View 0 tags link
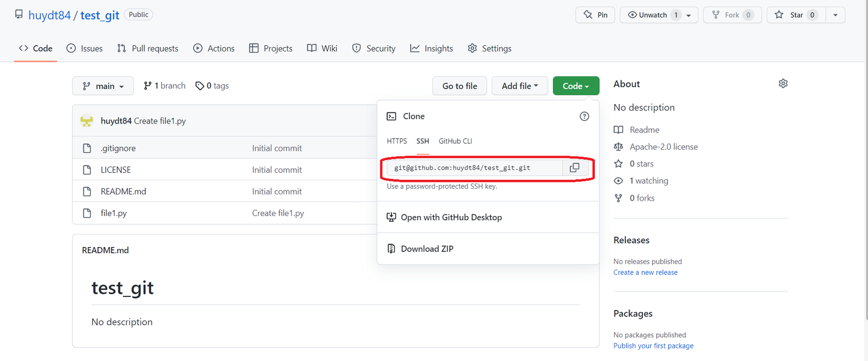 212,86
